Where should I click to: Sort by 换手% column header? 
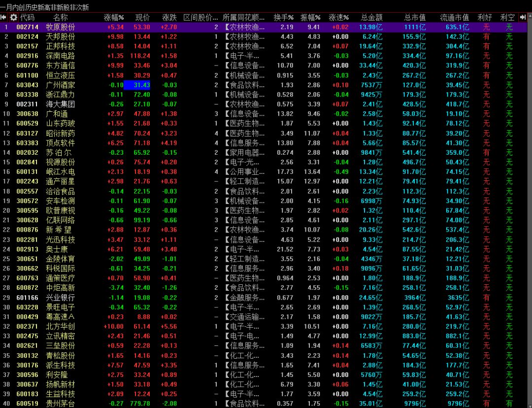283,17
